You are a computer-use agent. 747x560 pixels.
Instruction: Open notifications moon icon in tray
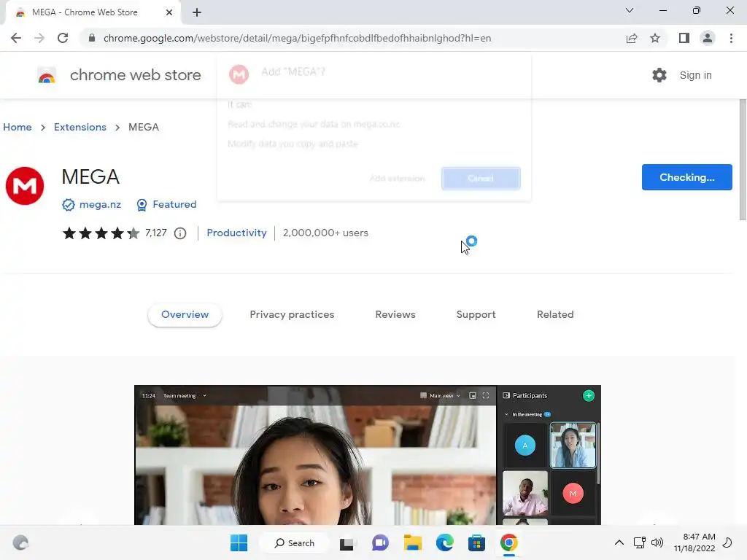tap(727, 542)
